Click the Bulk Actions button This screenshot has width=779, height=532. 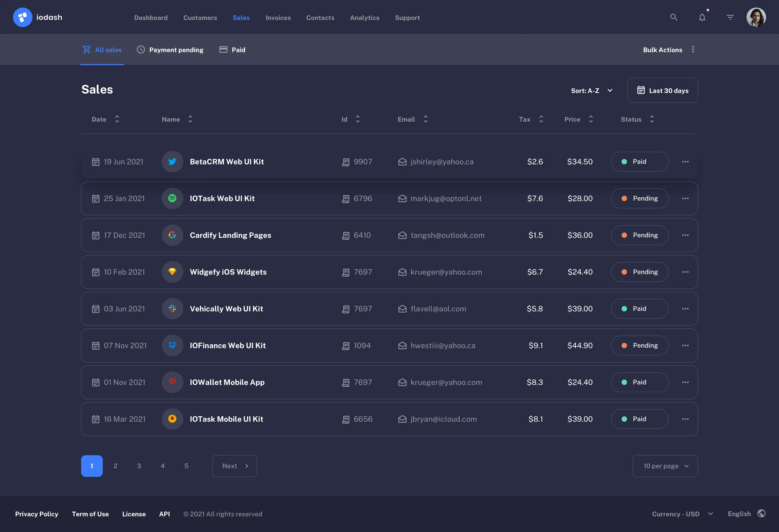(662, 49)
